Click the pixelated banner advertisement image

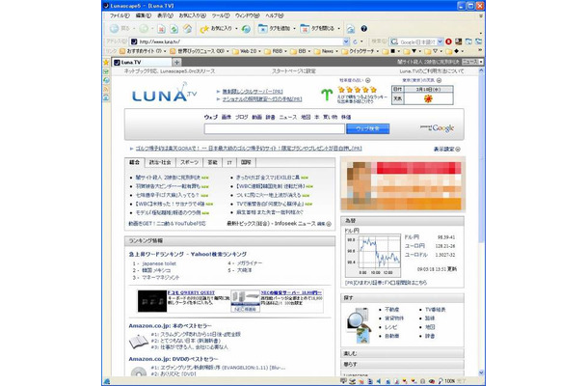coord(403,184)
